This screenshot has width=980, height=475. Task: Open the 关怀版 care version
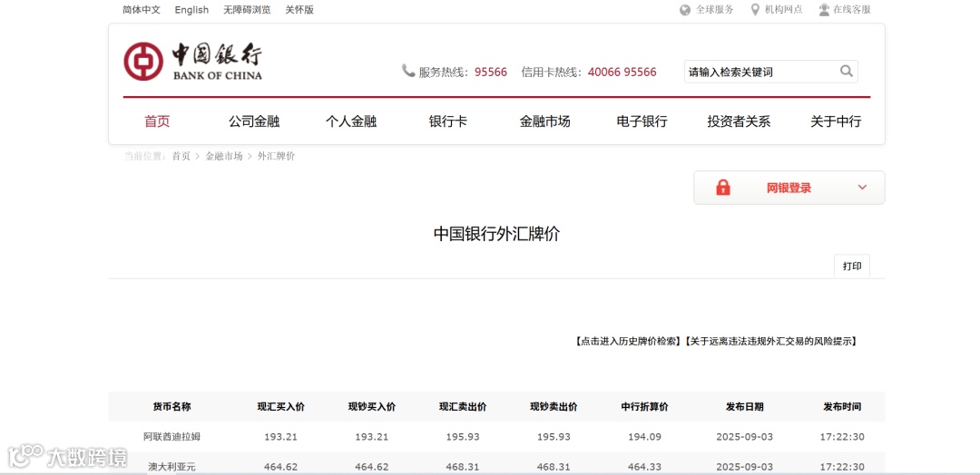tap(299, 10)
